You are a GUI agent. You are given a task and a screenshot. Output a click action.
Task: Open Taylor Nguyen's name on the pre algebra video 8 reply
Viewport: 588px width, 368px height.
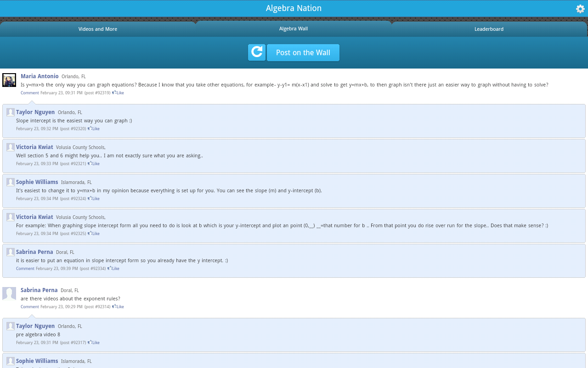tap(35, 326)
